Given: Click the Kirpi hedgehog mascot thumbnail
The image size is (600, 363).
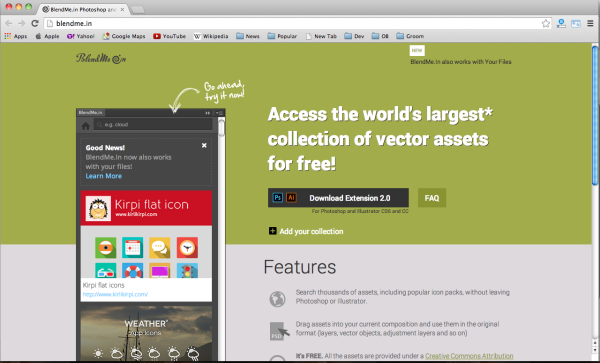Looking at the screenshot, I should click(x=98, y=208).
